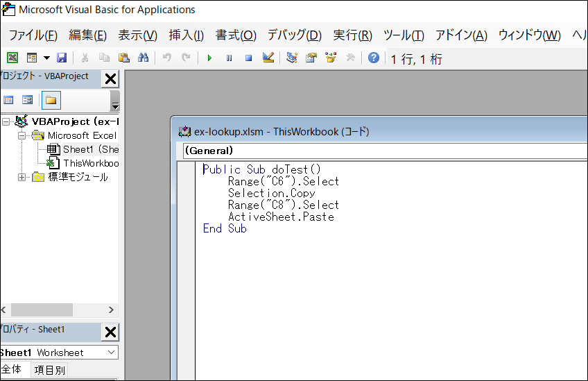588x381 pixels.
Task: Click the View Code icon in project pane
Action: click(8, 100)
